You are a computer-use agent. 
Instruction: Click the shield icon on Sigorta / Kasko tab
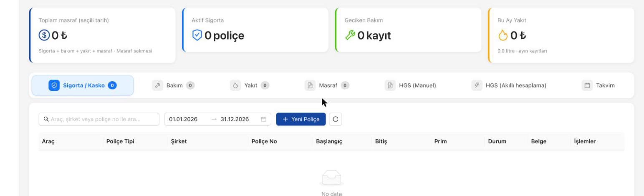click(x=53, y=85)
